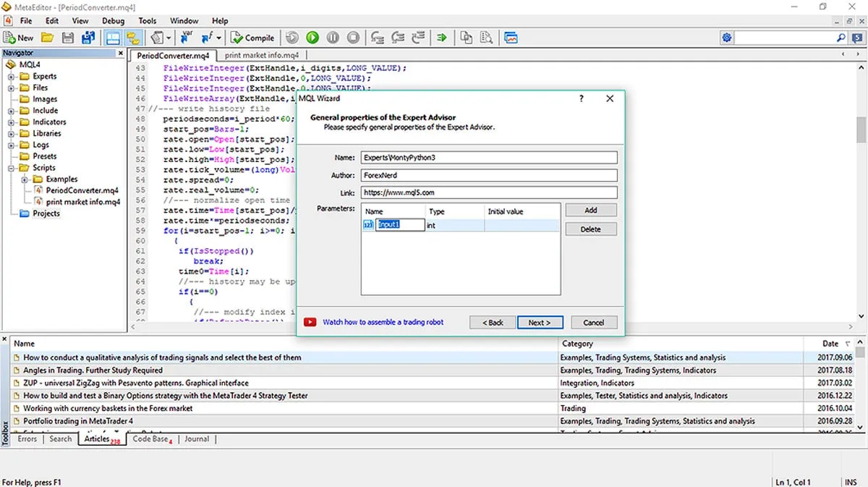The height and width of the screenshot is (487, 868).
Task: Click the Next > button in wizard
Action: (x=539, y=322)
